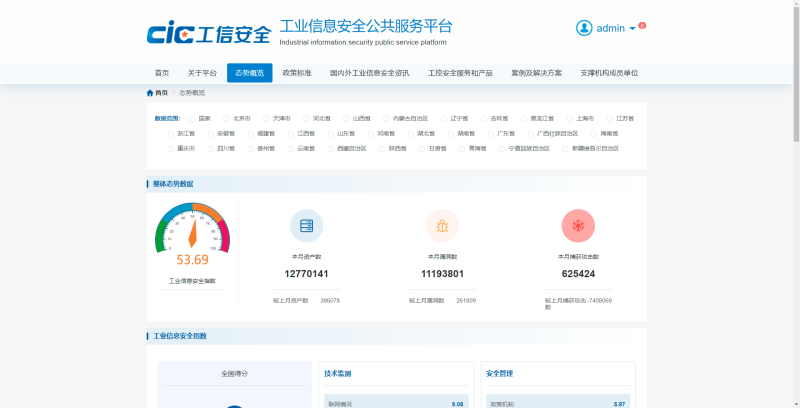800x408 pixels.
Task: Select the 北京市 radio button
Action: [226, 119]
